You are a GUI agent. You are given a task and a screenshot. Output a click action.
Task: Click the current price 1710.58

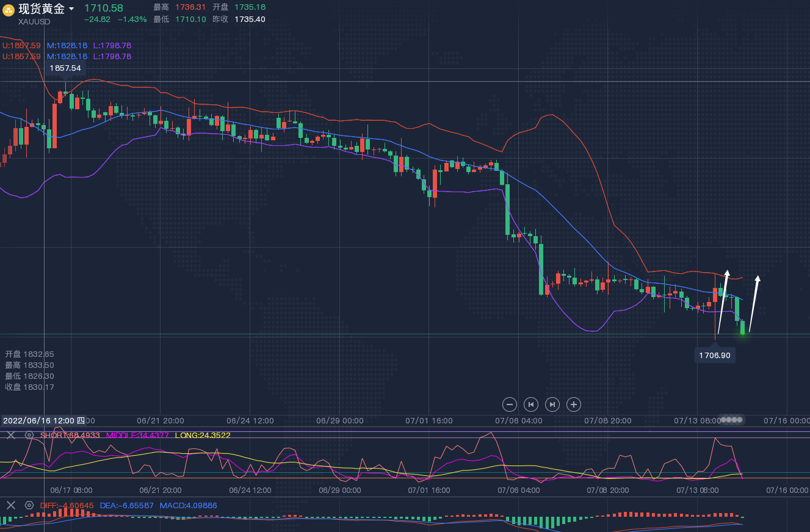coord(103,8)
